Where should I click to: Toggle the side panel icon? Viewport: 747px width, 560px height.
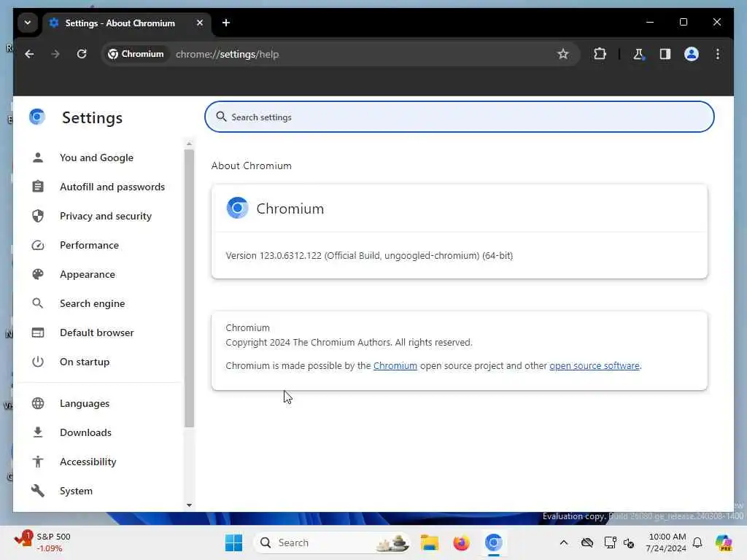coord(665,54)
